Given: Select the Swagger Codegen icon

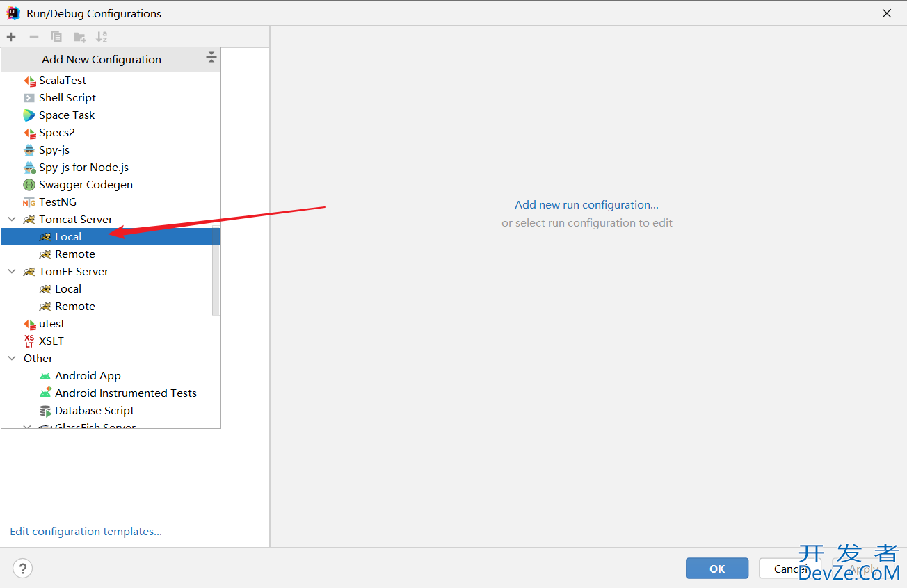Looking at the screenshot, I should (x=29, y=185).
